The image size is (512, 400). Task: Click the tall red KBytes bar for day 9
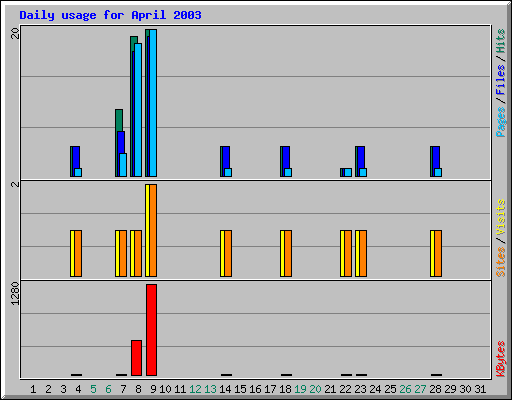click(151, 330)
